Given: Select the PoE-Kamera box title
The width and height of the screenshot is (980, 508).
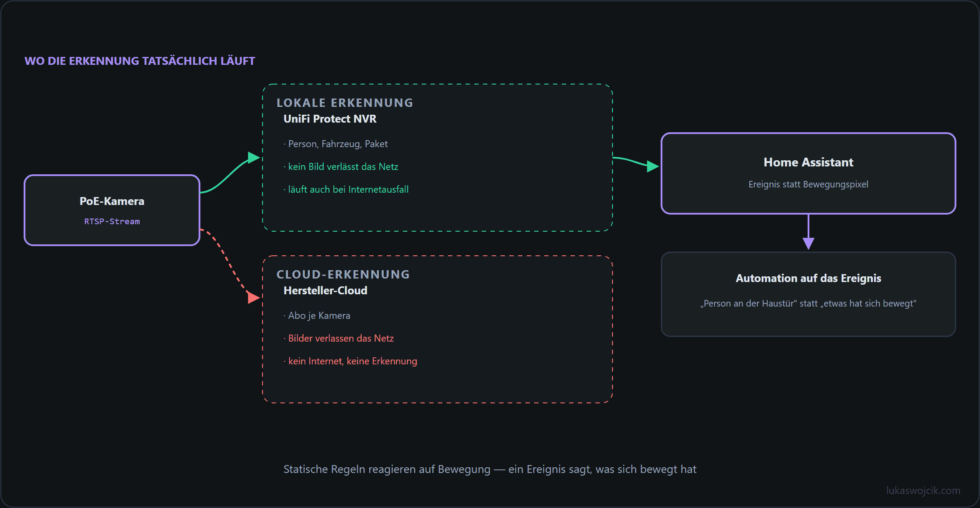Looking at the screenshot, I should click(112, 201).
